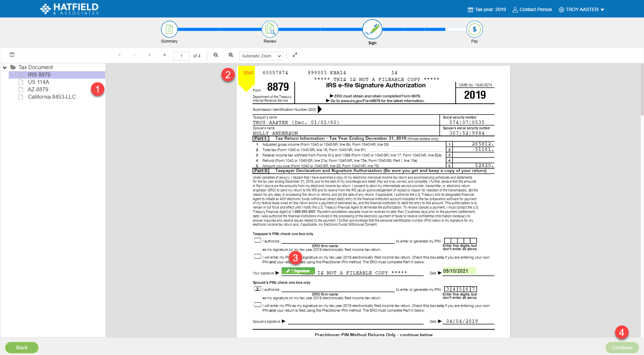Click the Contact Person user icon
Viewport: 644px width, 355px height.
coord(515,9)
